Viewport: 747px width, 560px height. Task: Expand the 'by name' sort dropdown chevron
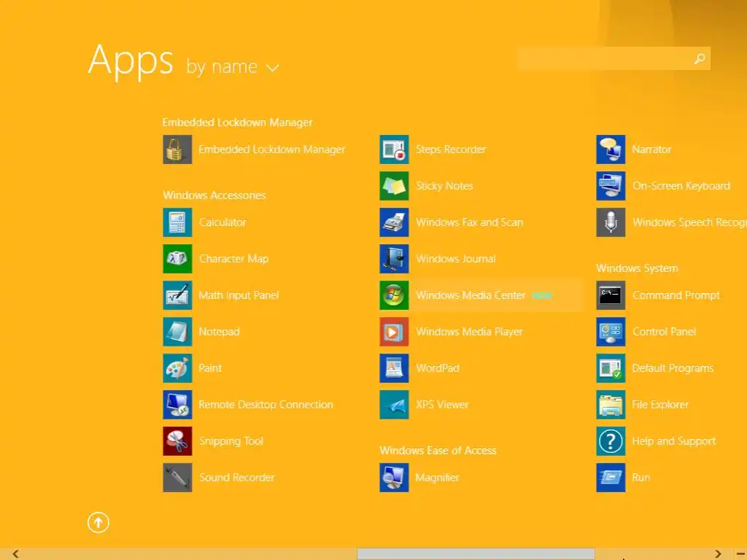point(273,68)
